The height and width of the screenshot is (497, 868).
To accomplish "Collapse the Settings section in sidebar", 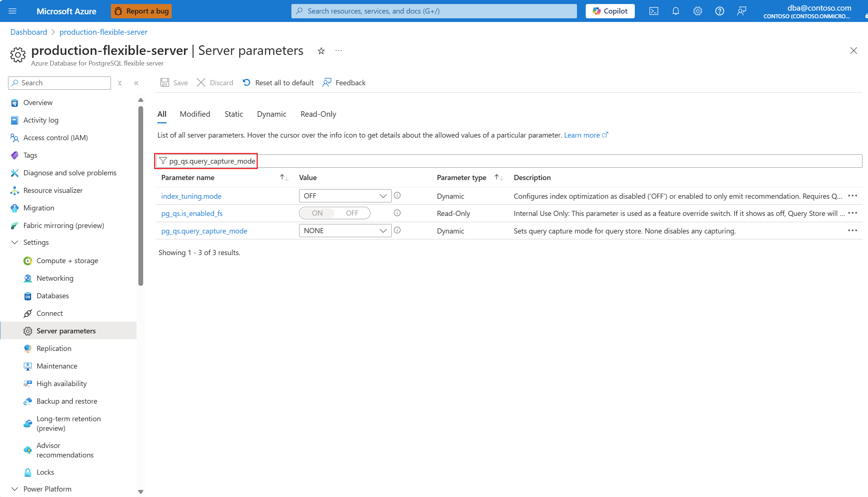I will point(15,242).
